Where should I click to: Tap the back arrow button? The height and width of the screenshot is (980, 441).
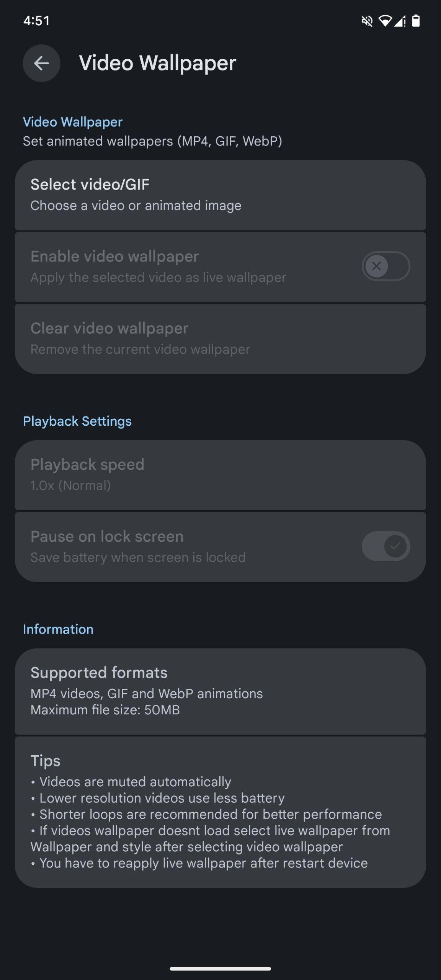tap(41, 63)
